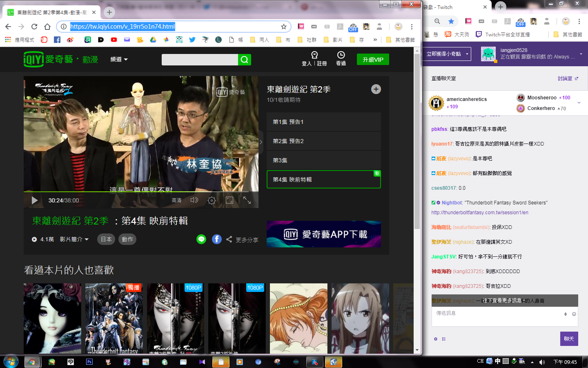Open video player settings gear
Viewport: 588px width, 368px height.
click(x=212, y=200)
